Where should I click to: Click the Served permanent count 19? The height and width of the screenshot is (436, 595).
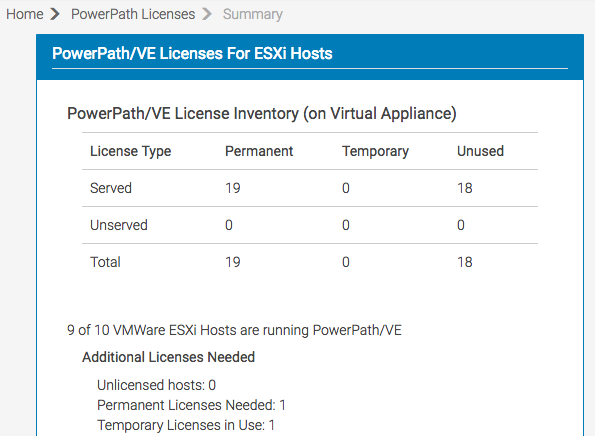point(233,188)
